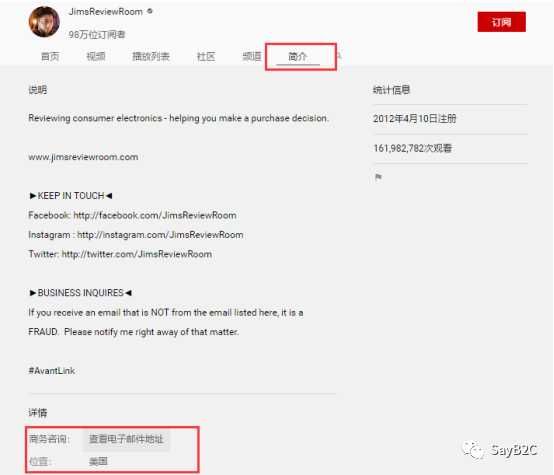Click the JimsReviewRoom channel avatar
554x475 pixels.
pyautogui.click(x=44, y=22)
